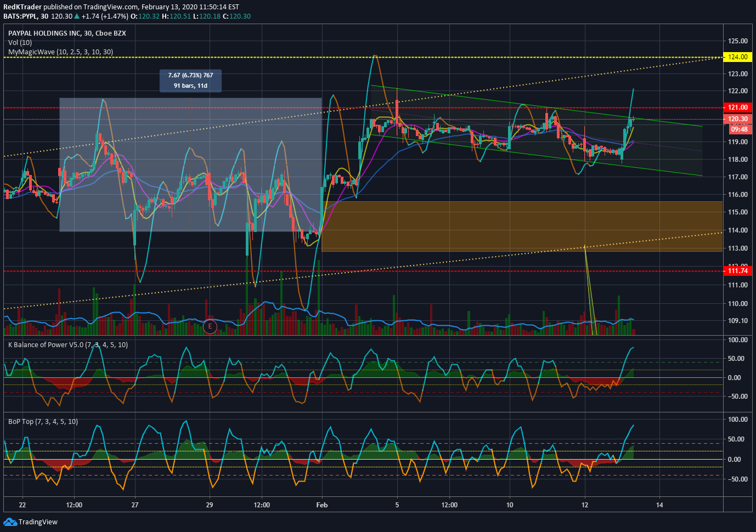
Task: Click the 123.00 value on price axis
Action: point(738,74)
